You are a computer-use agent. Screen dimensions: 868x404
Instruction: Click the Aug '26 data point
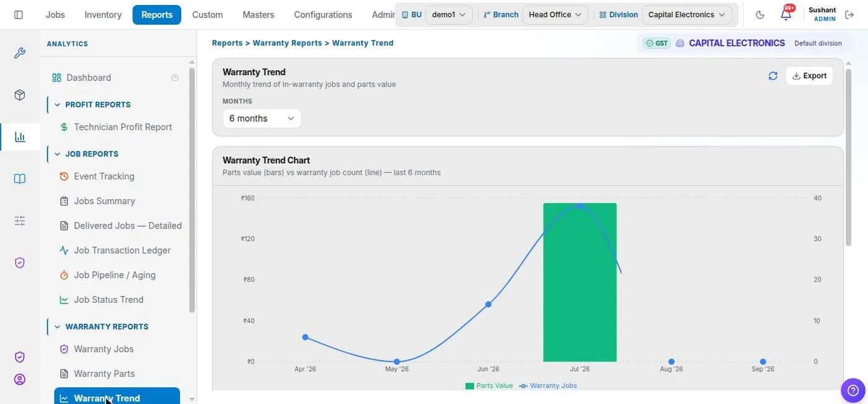(671, 362)
